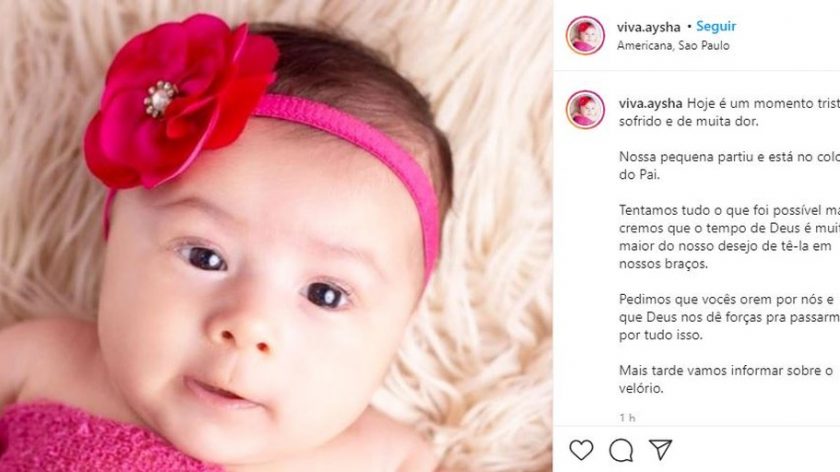Screen dimensions: 840x472
Task: Click the 'Mais tarde vamos informar' paragraph
Action: (726, 379)
